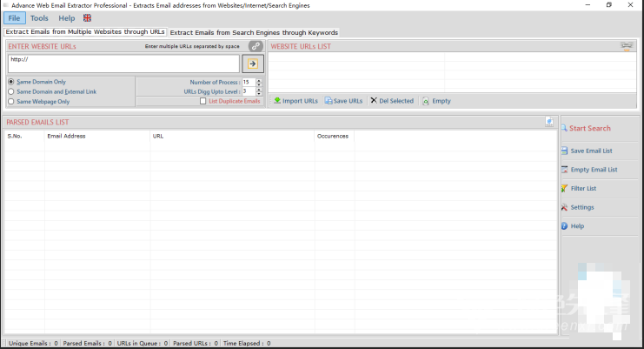
Task: Click the Settings tools icon
Action: [x=564, y=207]
